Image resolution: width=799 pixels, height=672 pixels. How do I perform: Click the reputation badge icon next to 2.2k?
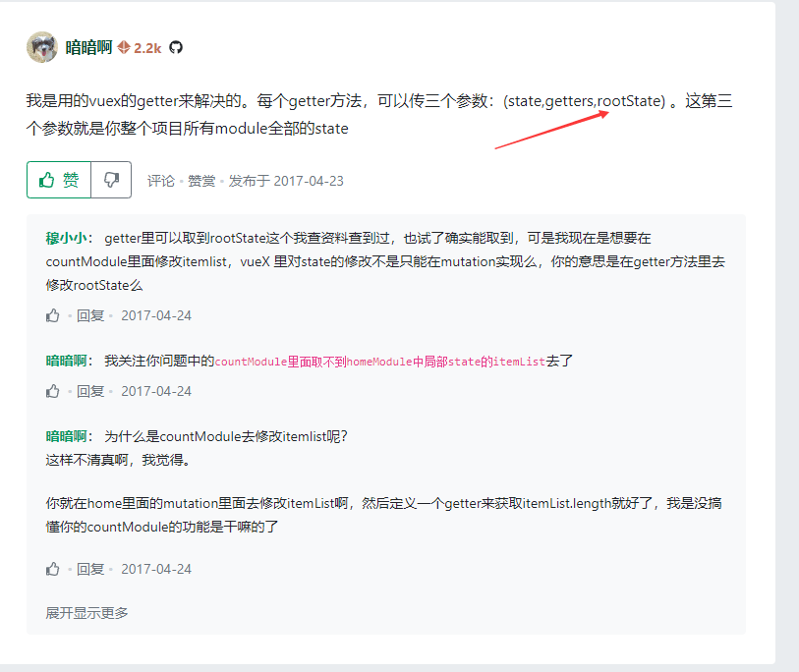124,48
